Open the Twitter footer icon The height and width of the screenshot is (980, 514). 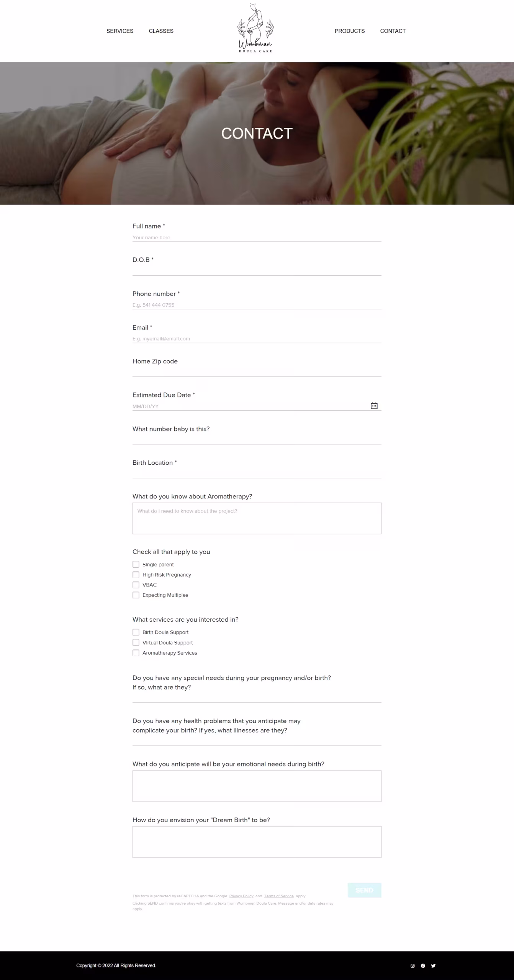coord(433,965)
